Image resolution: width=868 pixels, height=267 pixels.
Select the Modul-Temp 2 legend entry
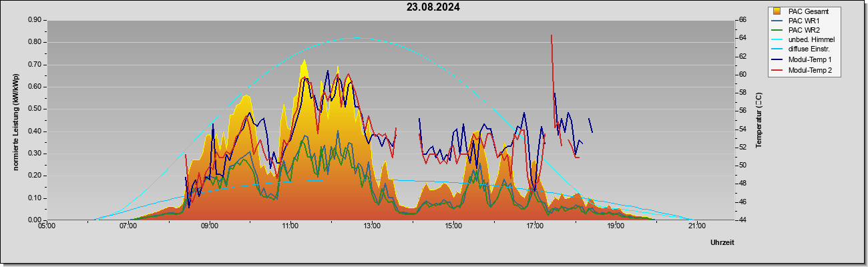point(802,70)
